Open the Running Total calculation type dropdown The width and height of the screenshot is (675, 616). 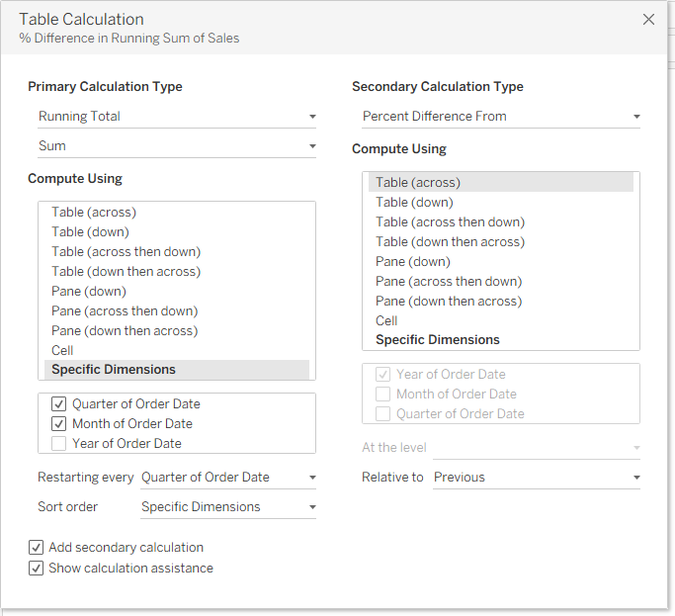[177, 117]
